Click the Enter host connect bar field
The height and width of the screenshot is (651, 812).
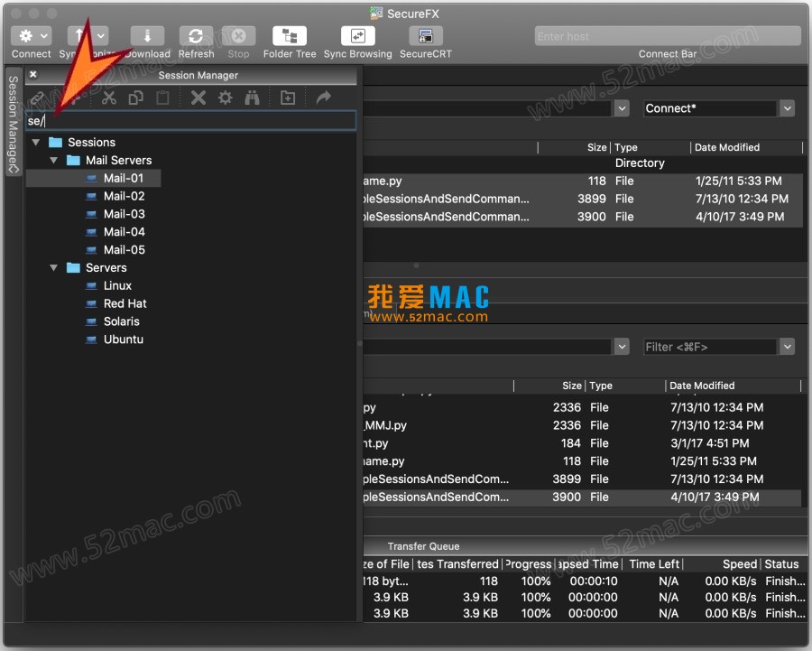pos(668,36)
